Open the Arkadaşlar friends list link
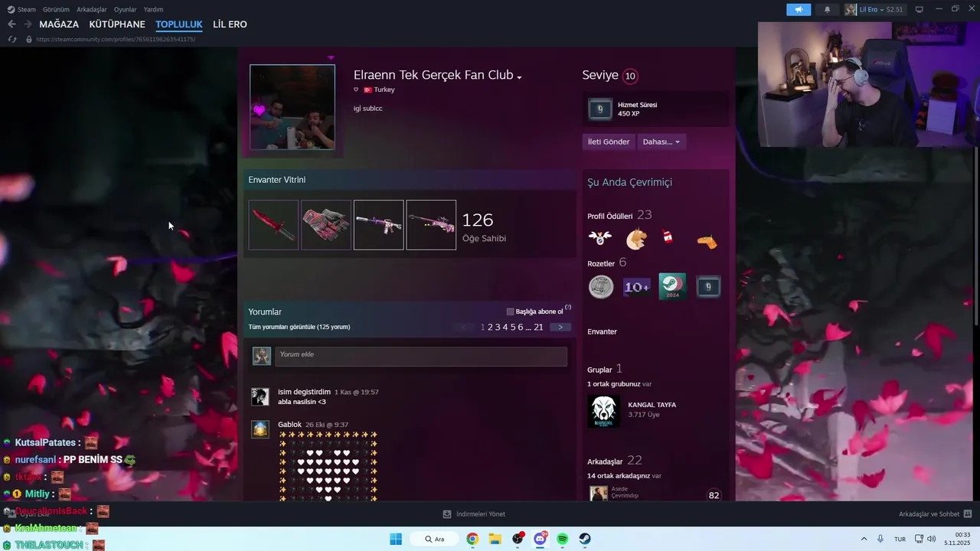The height and width of the screenshot is (551, 980). click(615, 461)
